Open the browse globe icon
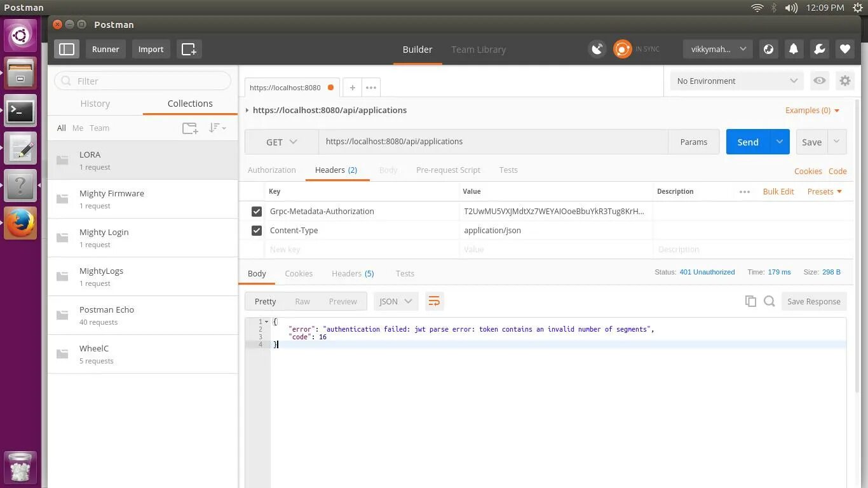Screen dimensions: 868x488 (x=768, y=49)
